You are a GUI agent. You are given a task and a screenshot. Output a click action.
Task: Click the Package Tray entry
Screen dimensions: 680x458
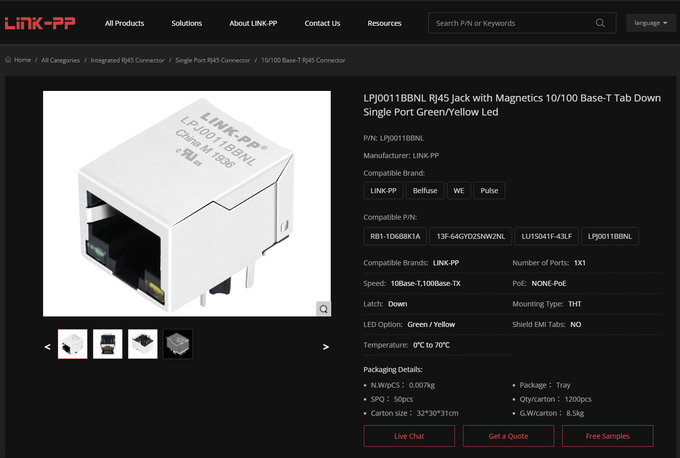pos(545,385)
